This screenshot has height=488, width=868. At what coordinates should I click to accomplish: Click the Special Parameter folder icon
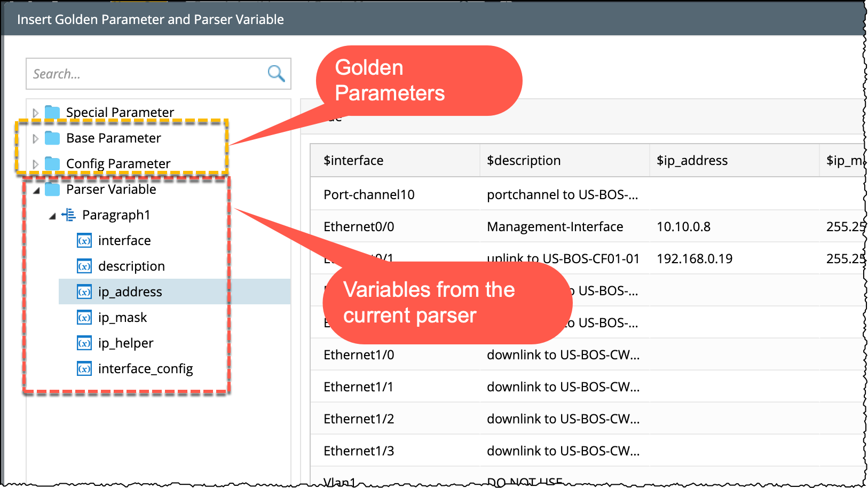(52, 112)
